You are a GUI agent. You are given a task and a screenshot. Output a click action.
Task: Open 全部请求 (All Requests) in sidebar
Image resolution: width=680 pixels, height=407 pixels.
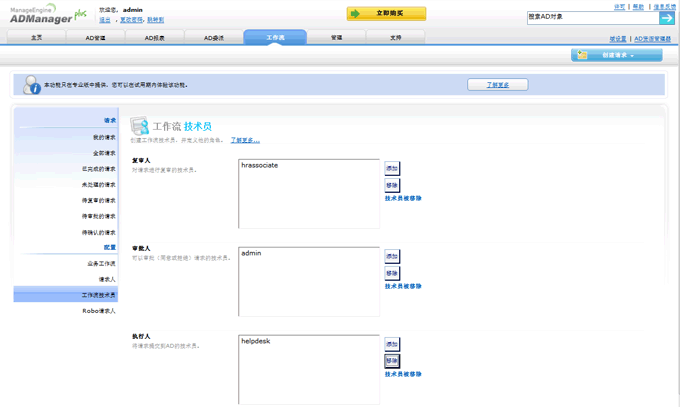tap(104, 153)
